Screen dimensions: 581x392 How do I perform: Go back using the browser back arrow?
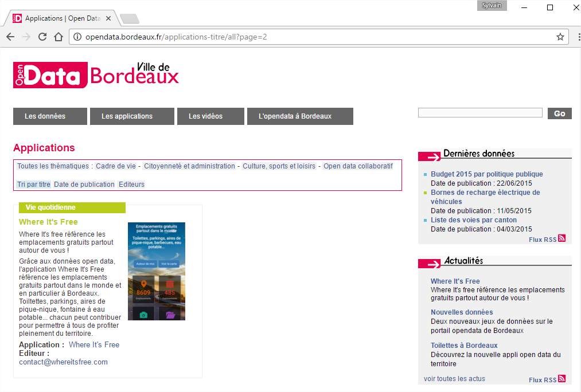[x=10, y=37]
